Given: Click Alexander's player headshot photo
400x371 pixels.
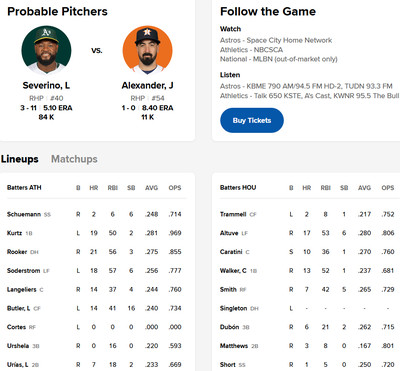Looking at the screenshot, I should tap(147, 50).
